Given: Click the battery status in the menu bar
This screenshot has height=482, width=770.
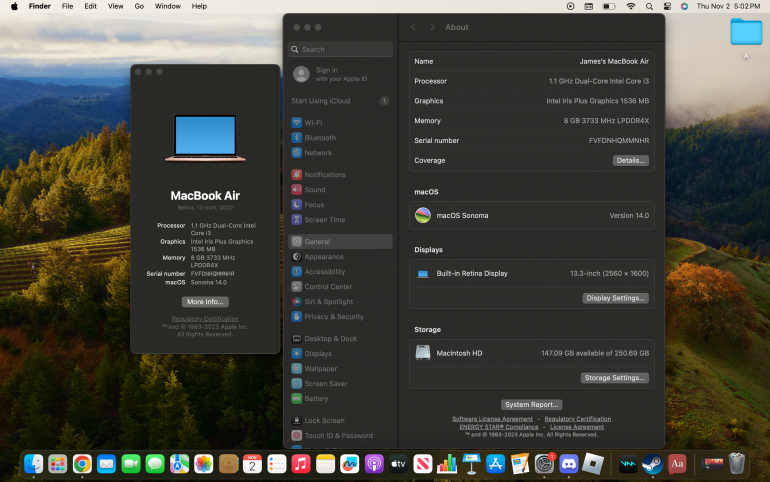Looking at the screenshot, I should coord(609,6).
